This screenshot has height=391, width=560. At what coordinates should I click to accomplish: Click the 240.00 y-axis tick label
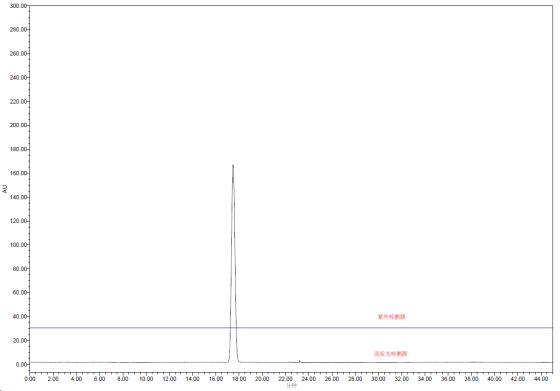(x=18, y=77)
